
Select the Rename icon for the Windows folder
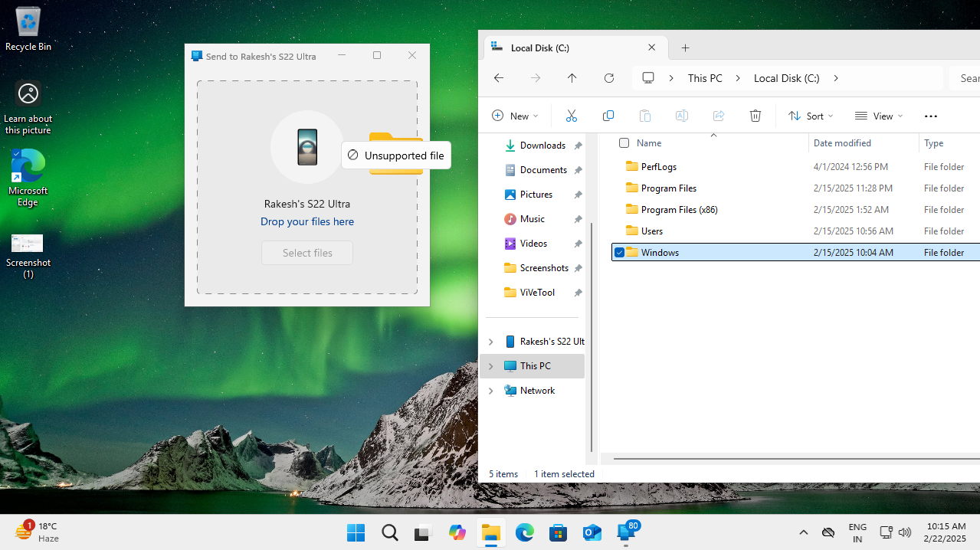681,115
